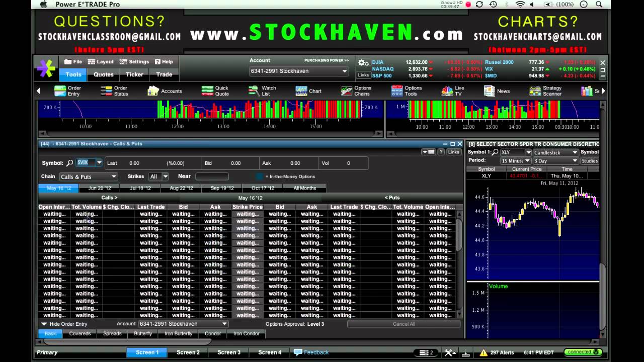Image resolution: width=644 pixels, height=362 pixels.
Task: Open market index gear settings
Action: coord(363,63)
